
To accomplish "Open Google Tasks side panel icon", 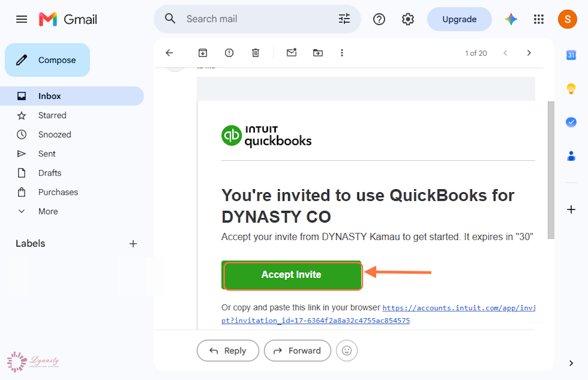I will click(571, 122).
